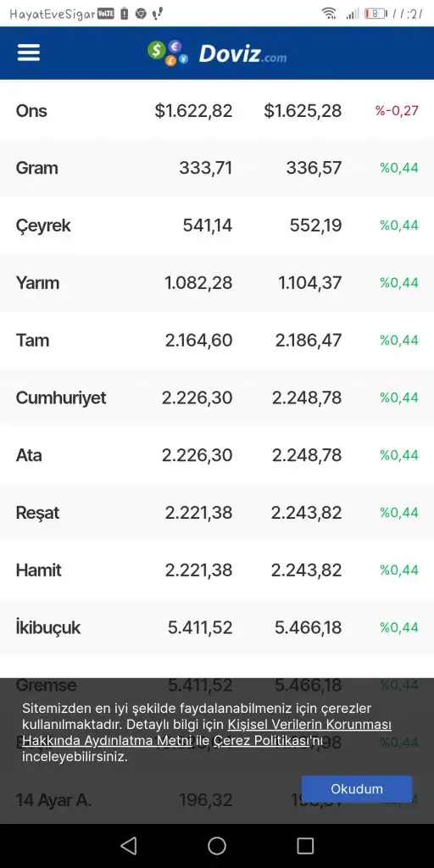Tap the Wi-Fi status icon

point(330,14)
